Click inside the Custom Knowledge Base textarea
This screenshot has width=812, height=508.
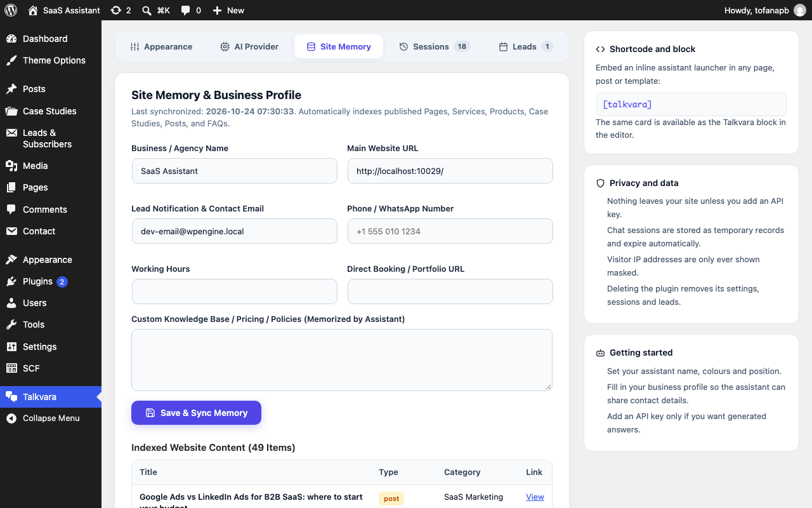click(x=342, y=360)
